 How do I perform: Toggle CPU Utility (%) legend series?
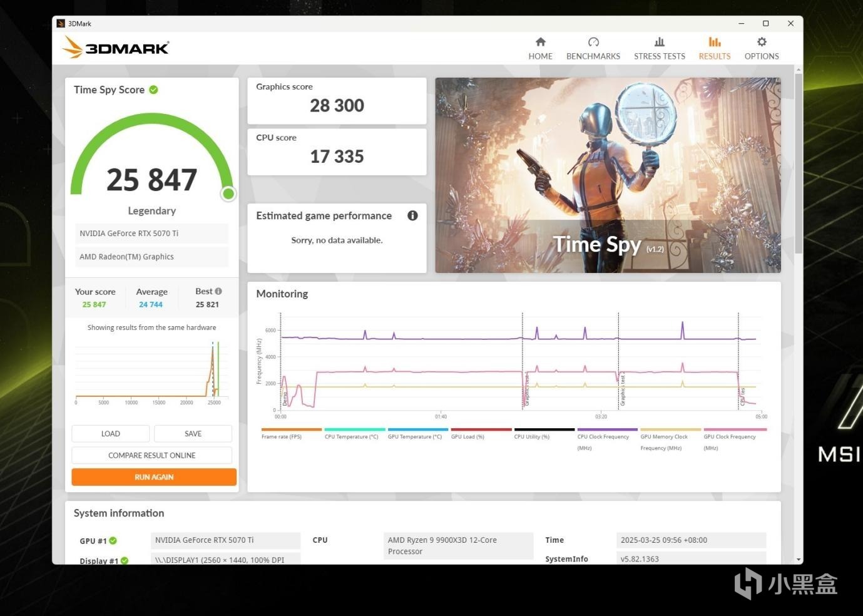(544, 434)
